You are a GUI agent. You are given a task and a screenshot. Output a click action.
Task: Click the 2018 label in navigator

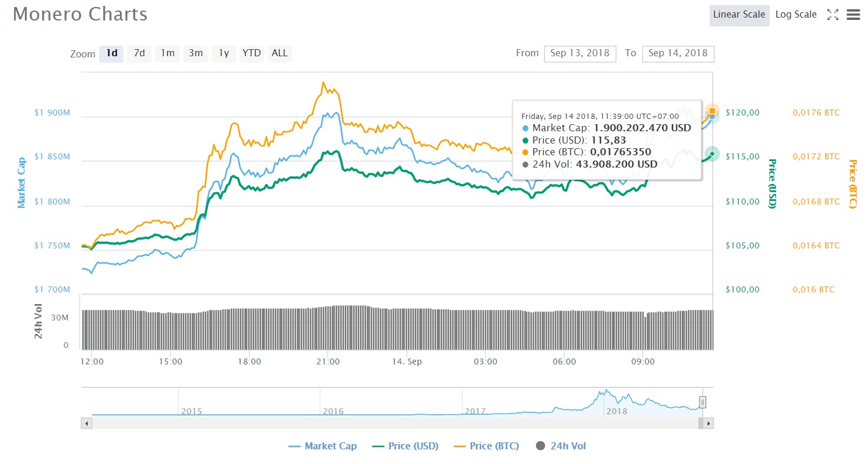(617, 411)
